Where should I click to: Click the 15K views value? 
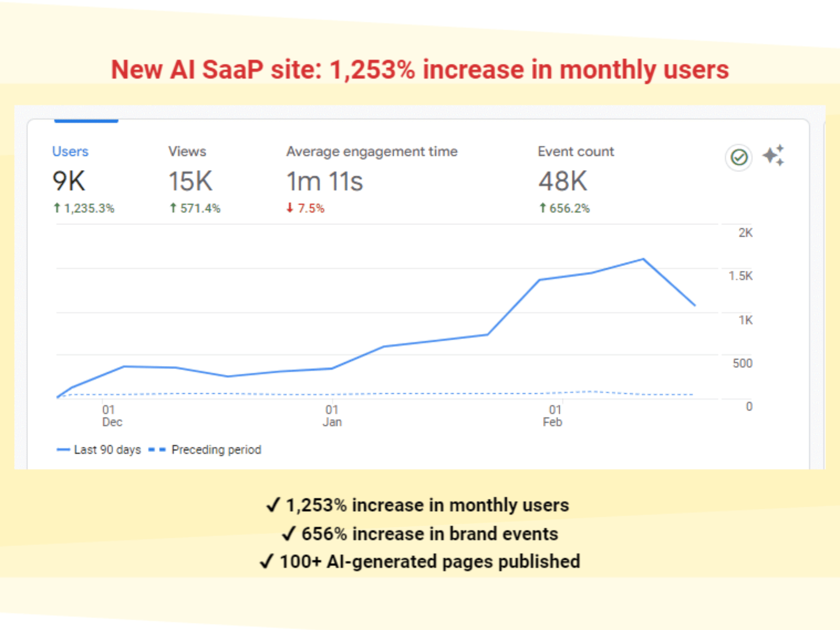191,181
